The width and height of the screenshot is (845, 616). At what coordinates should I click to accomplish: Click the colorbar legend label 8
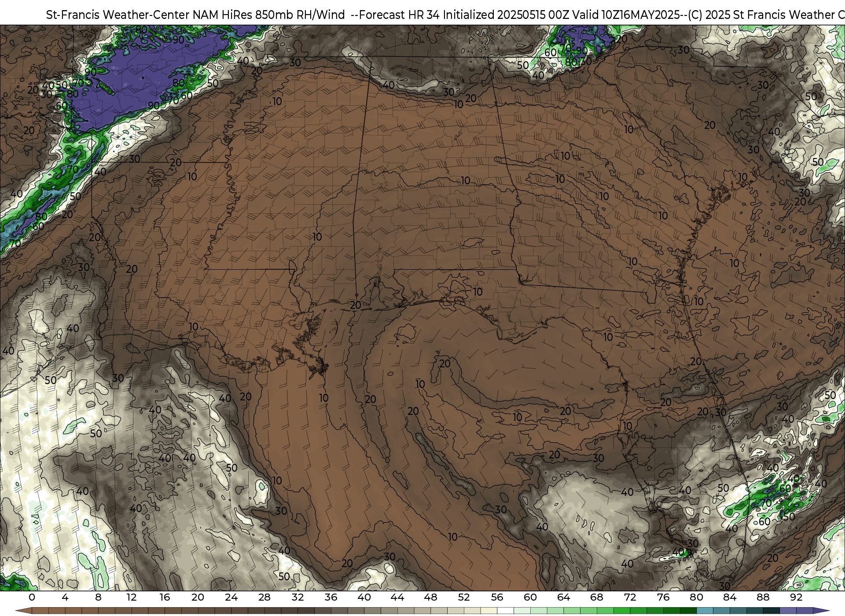click(x=98, y=598)
